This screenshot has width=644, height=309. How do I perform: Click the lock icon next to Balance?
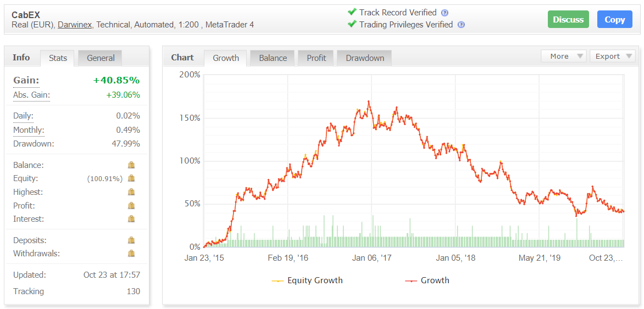131,165
